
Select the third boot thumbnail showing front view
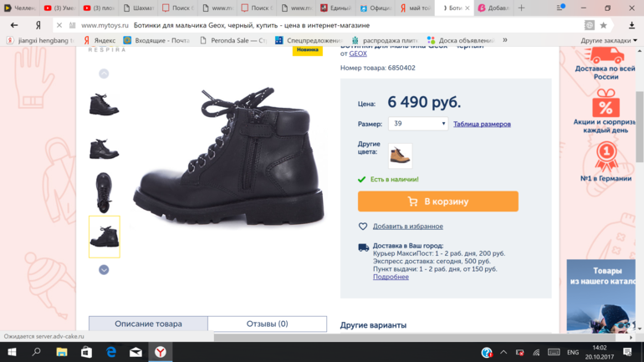(x=105, y=192)
